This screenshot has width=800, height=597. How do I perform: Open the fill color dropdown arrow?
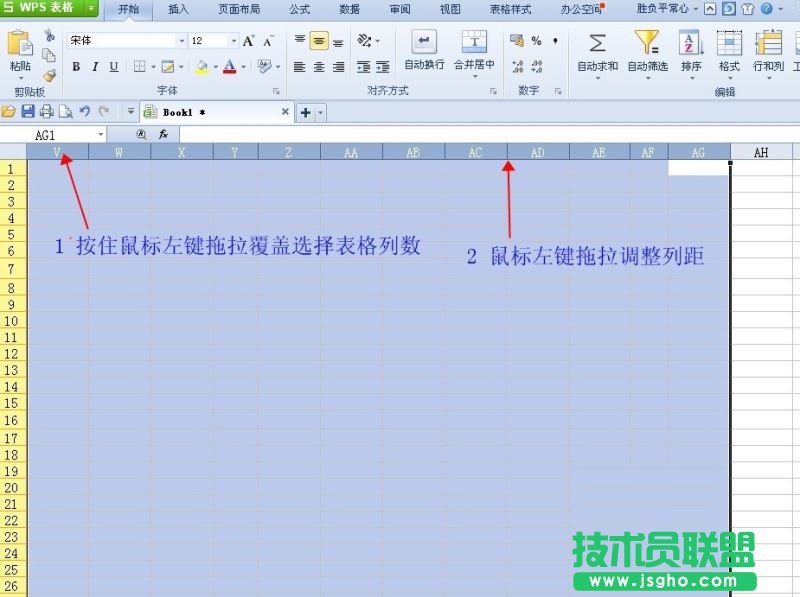pyautogui.click(x=215, y=67)
